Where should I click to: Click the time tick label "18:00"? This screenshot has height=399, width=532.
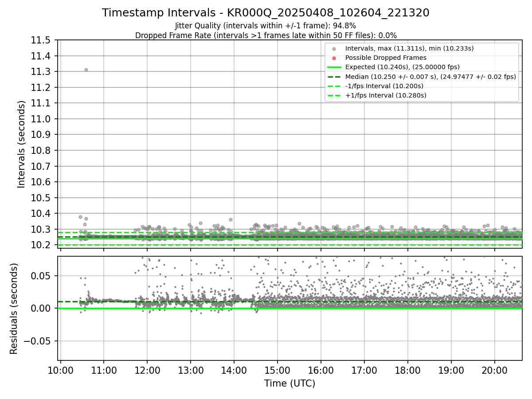pos(408,371)
